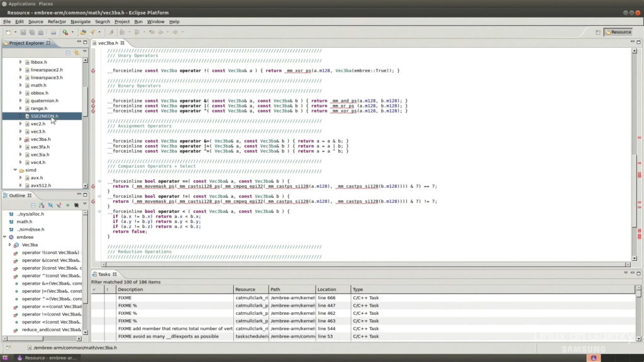Open the Tasks view menu dropdown arrow

(x=625, y=274)
